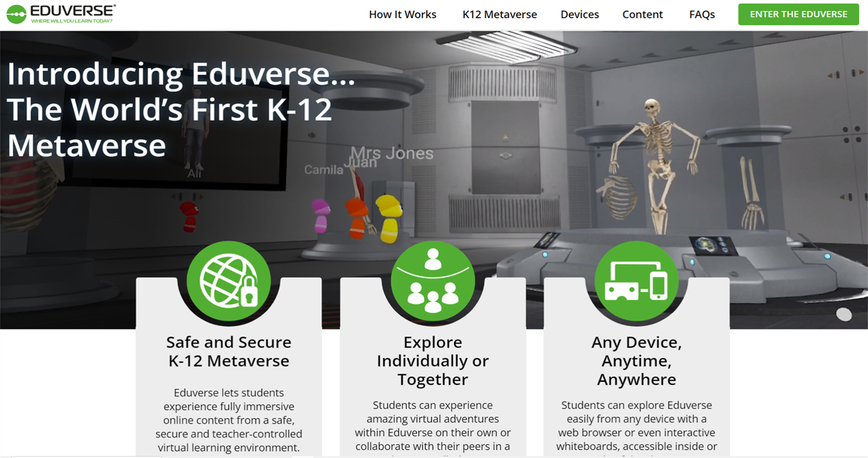Select the Explore Individually or Together heading
The width and height of the screenshot is (868, 458).
tap(433, 361)
